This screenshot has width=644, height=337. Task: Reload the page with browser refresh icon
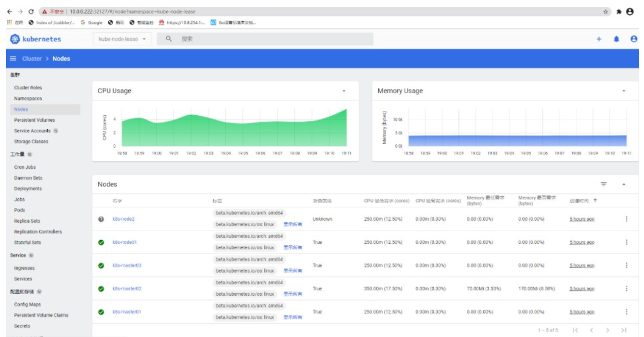click(x=31, y=11)
